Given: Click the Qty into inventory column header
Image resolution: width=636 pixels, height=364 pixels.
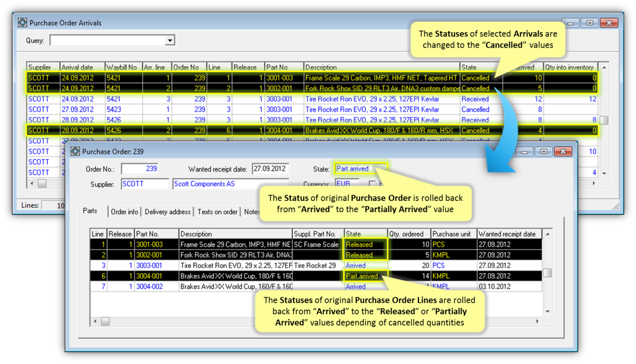Looking at the screenshot, I should click(x=571, y=67).
